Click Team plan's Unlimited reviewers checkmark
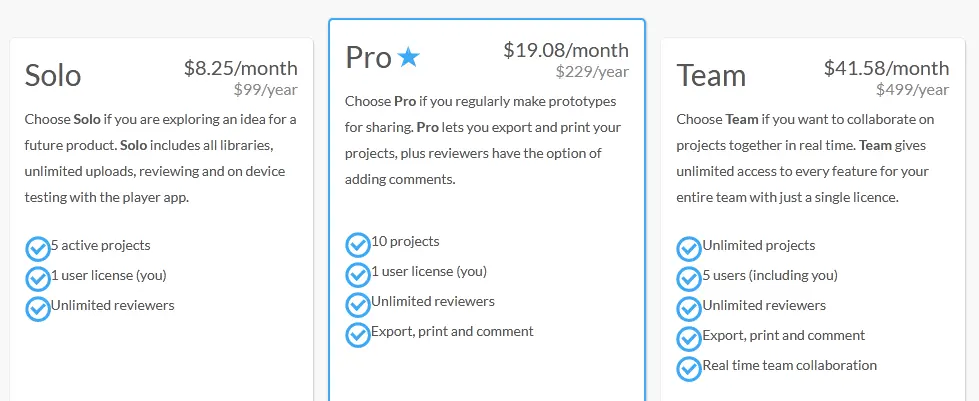The height and width of the screenshot is (401, 979). point(689,309)
